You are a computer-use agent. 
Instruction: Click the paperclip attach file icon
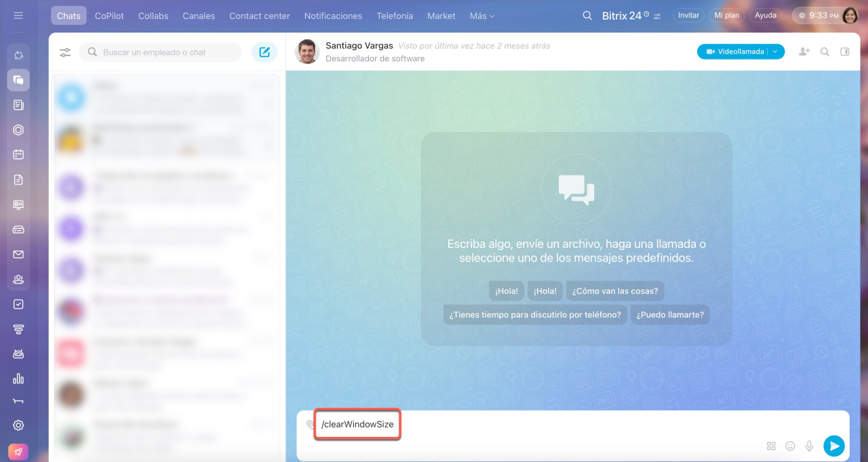[310, 425]
